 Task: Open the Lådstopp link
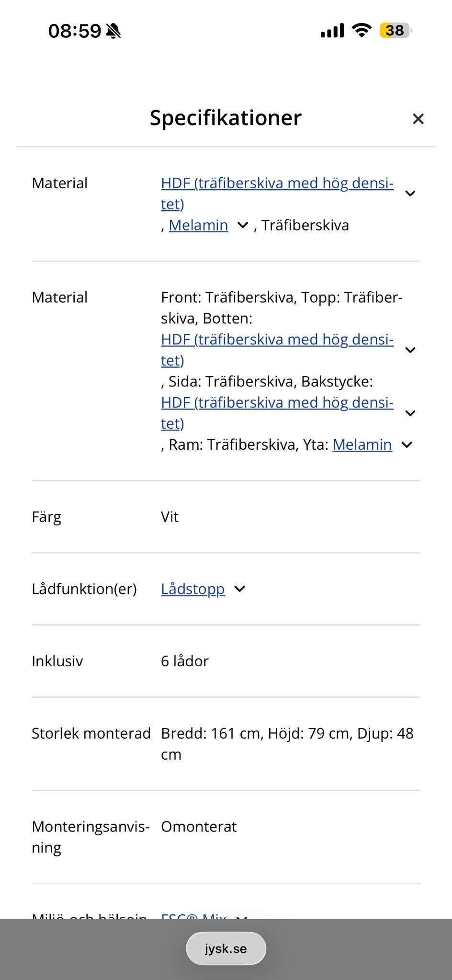coord(192,589)
